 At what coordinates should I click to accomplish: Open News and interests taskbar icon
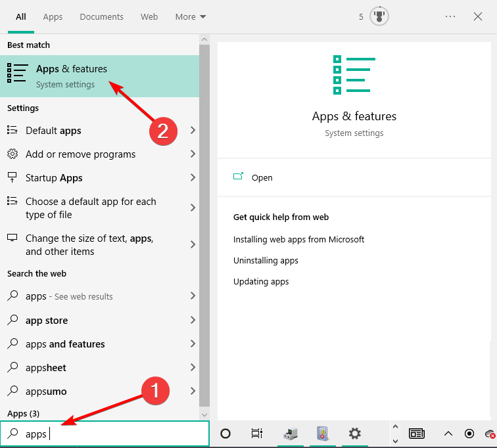pyautogui.click(x=417, y=434)
